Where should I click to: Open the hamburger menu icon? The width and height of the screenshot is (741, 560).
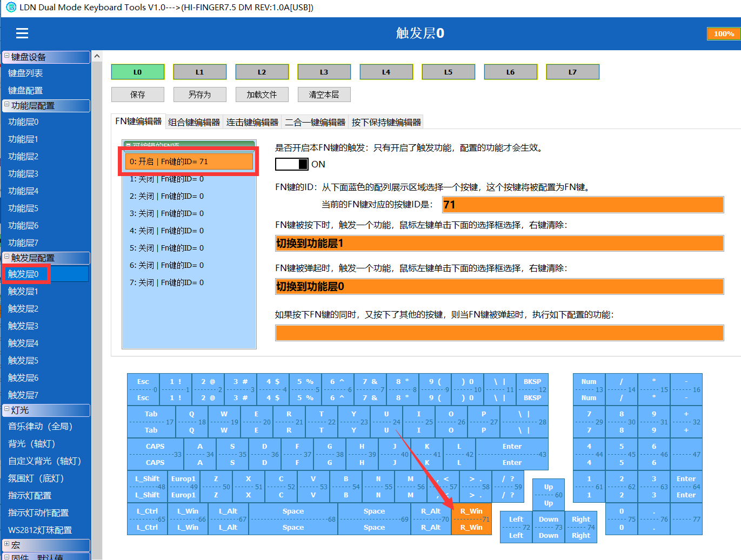22,33
